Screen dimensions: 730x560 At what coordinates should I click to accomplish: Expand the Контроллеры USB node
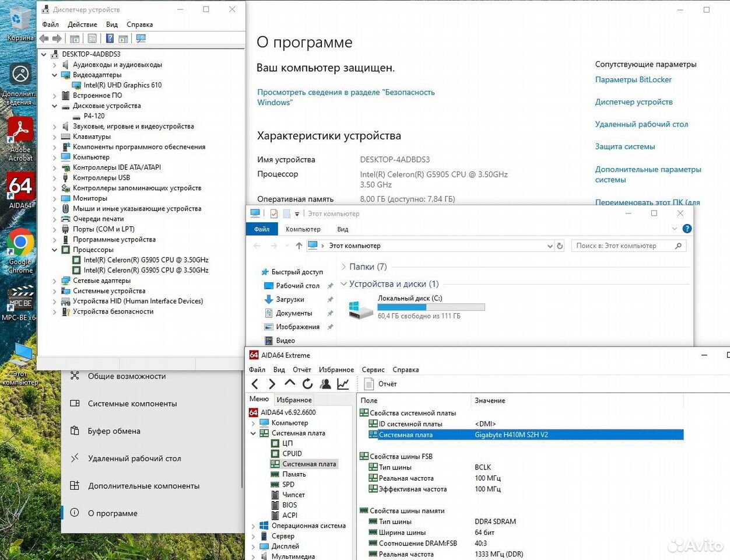click(55, 178)
